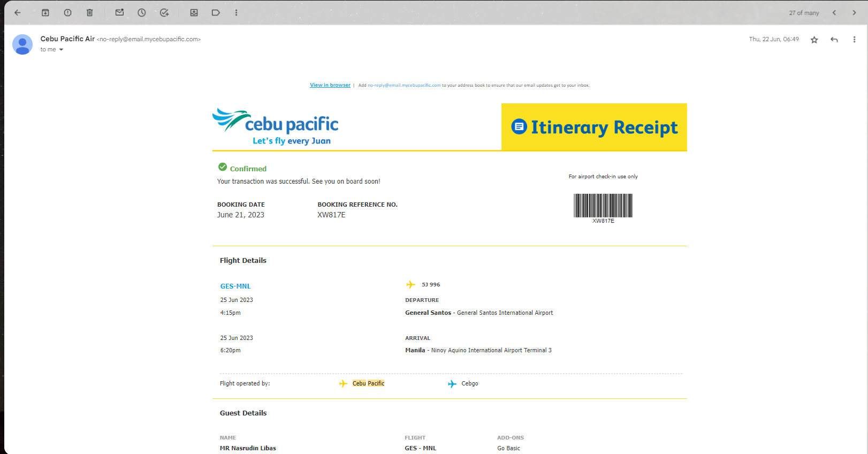Expand recipient details next to 'to me'
The image size is (868, 454).
(61, 50)
